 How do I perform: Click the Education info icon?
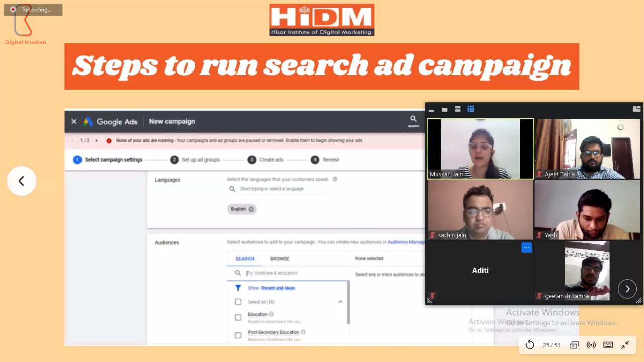pos(271,314)
